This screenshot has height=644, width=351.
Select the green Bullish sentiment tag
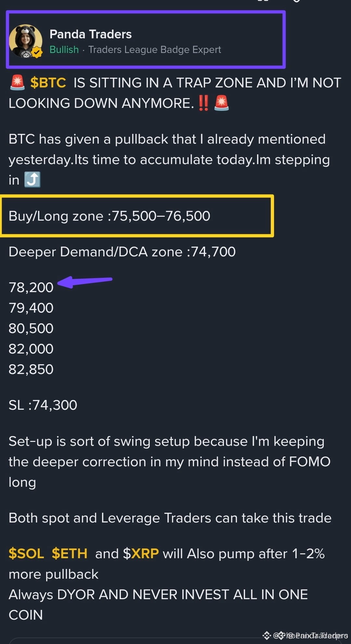[64, 49]
